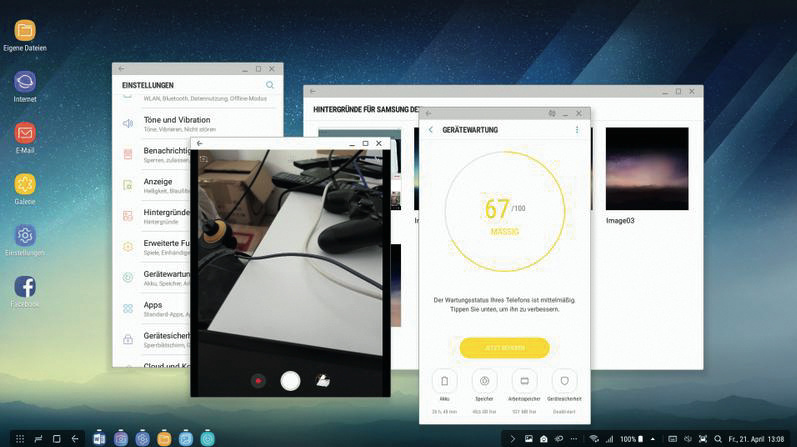This screenshot has width=797, height=447.
Task: Select the Arbeitsspeicher memory section
Action: (524, 383)
